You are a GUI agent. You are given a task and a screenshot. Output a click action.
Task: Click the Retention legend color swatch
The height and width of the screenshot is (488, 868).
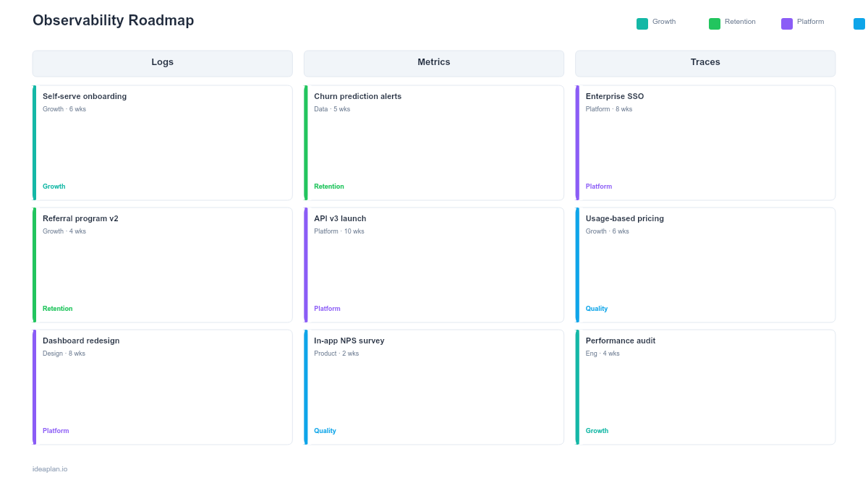point(715,22)
